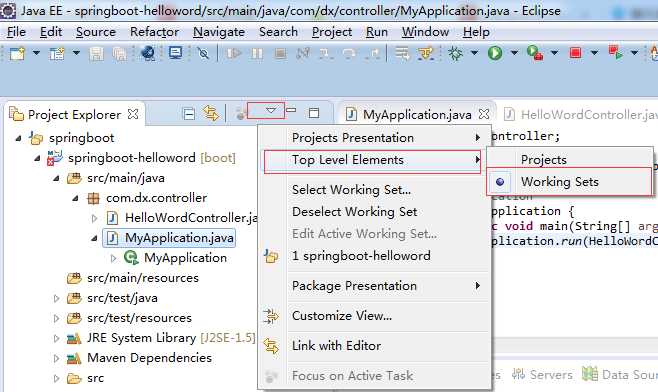Choose 1 springboot-helloword working set entry
658x392 pixels.
click(373, 256)
